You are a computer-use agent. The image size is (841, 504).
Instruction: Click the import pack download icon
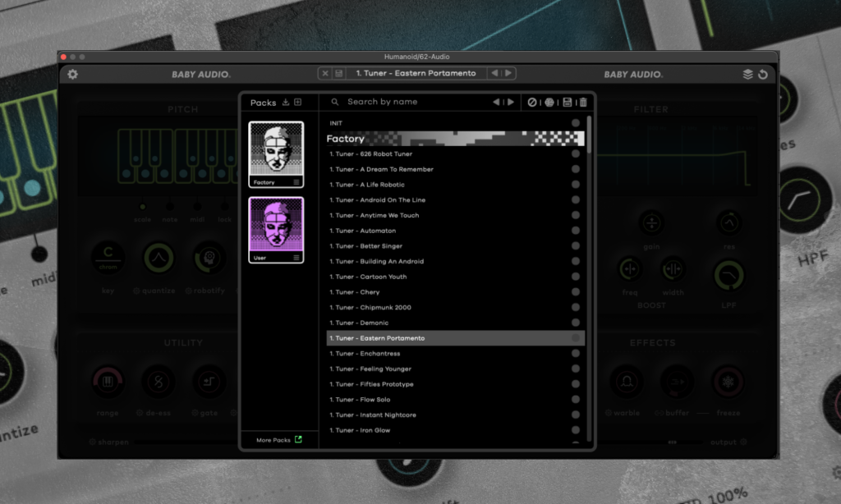coord(286,103)
